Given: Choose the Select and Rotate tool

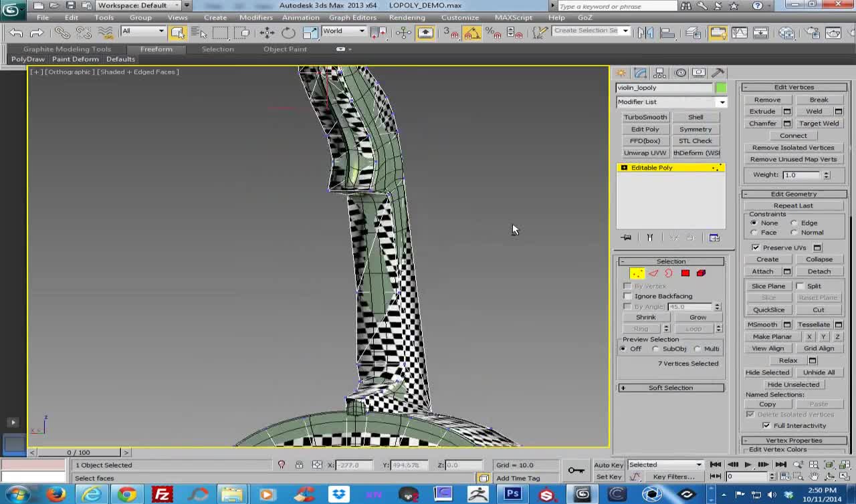Looking at the screenshot, I should click(x=288, y=32).
